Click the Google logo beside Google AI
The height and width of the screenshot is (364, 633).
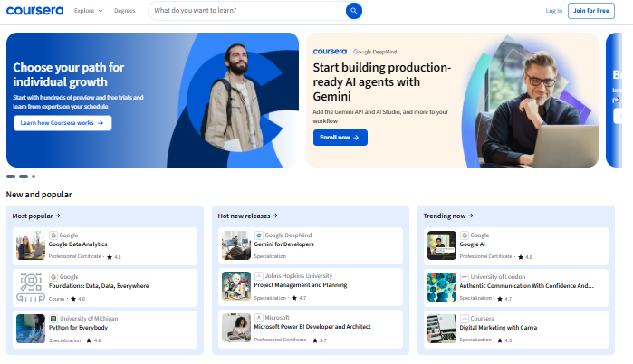point(465,235)
